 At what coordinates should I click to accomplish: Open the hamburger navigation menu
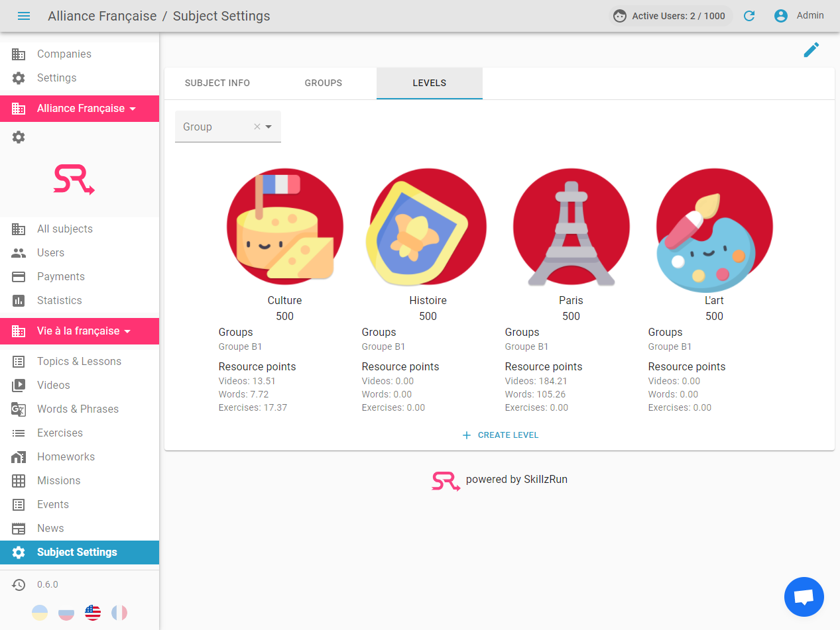click(24, 16)
